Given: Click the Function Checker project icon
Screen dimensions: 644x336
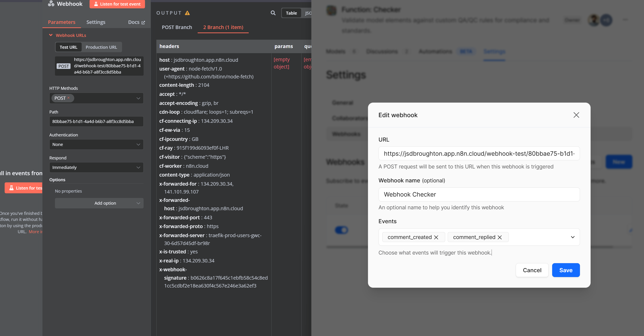Looking at the screenshot, I should [x=332, y=10].
